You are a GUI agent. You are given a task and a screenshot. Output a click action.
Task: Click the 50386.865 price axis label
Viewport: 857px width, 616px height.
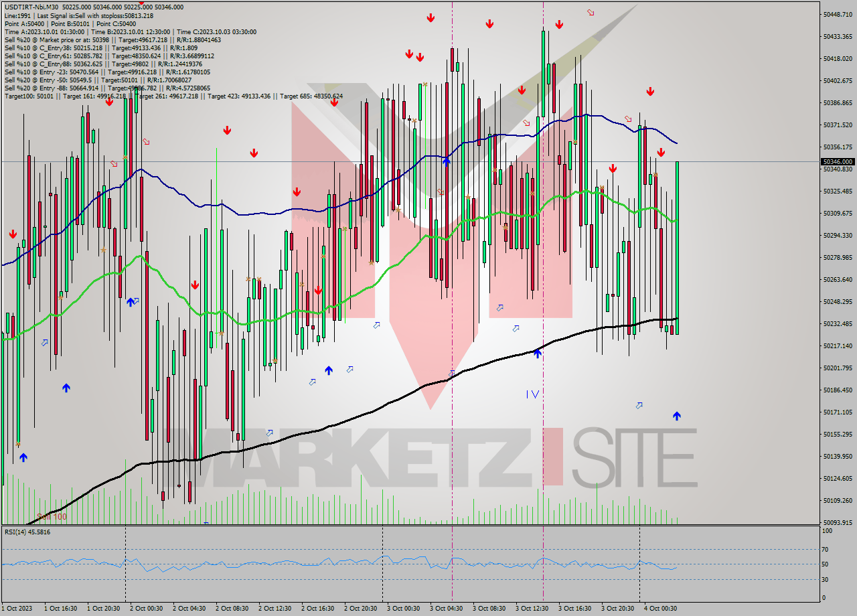(x=837, y=102)
